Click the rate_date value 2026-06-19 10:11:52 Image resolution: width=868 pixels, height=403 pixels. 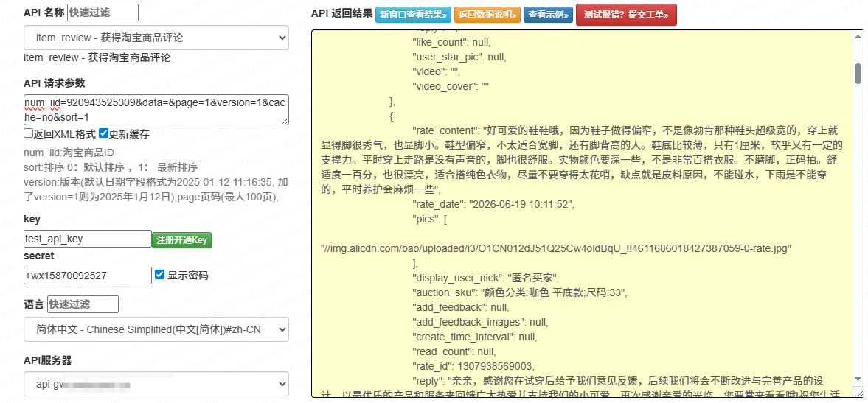(x=521, y=205)
